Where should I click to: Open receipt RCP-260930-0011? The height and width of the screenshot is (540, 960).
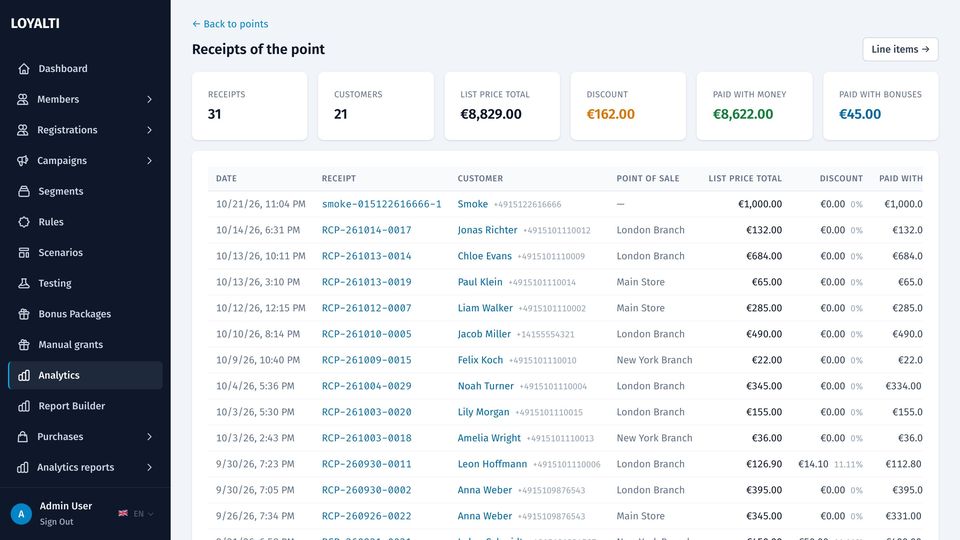click(367, 464)
